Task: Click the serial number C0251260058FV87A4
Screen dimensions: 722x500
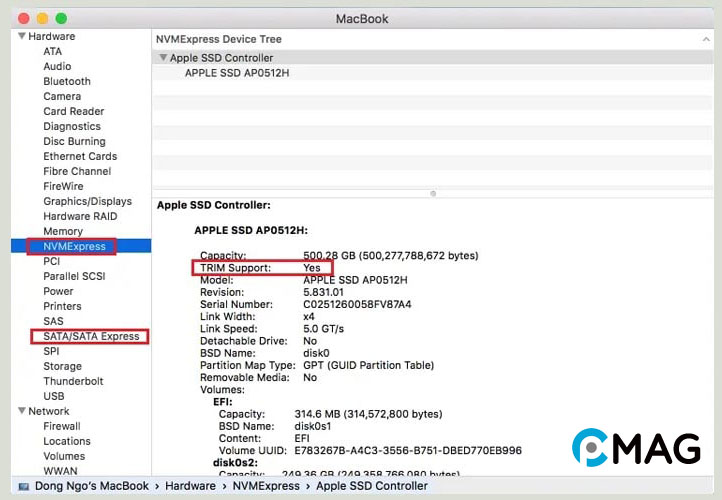Action: point(357,304)
